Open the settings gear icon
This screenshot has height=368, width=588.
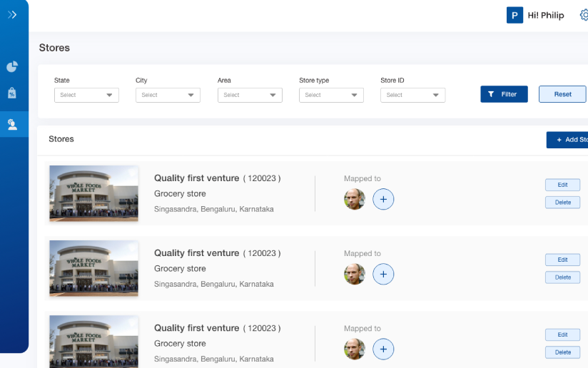(584, 15)
